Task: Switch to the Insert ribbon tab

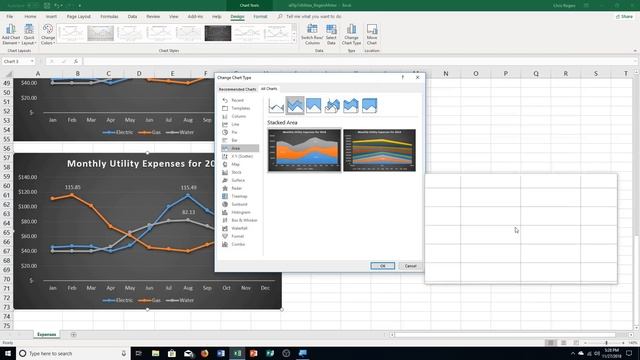Action: coord(51,16)
